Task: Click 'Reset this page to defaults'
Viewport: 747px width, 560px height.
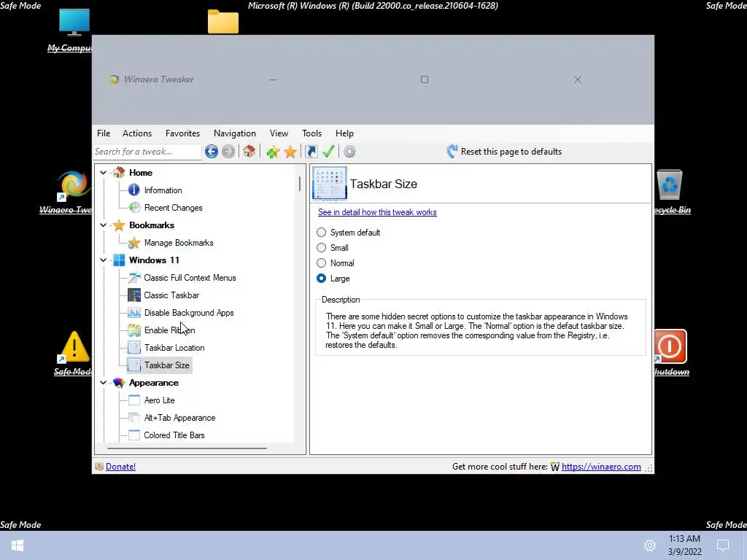Action: click(x=511, y=152)
